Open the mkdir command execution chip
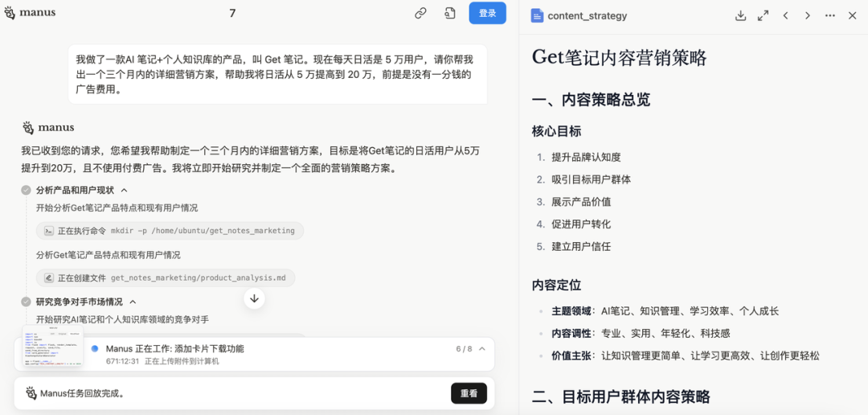868x415 pixels. click(170, 231)
